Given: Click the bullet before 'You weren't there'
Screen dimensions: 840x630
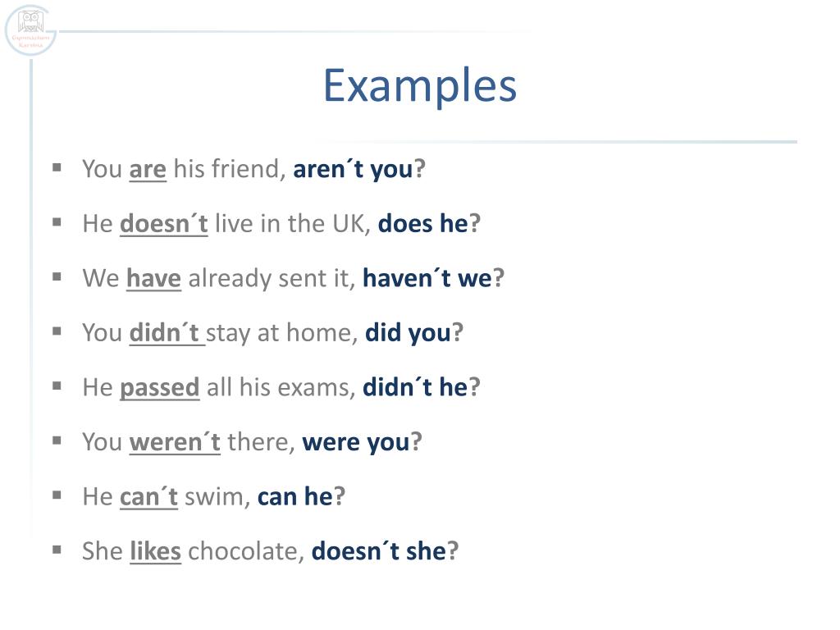Looking at the screenshot, I should (57, 441).
